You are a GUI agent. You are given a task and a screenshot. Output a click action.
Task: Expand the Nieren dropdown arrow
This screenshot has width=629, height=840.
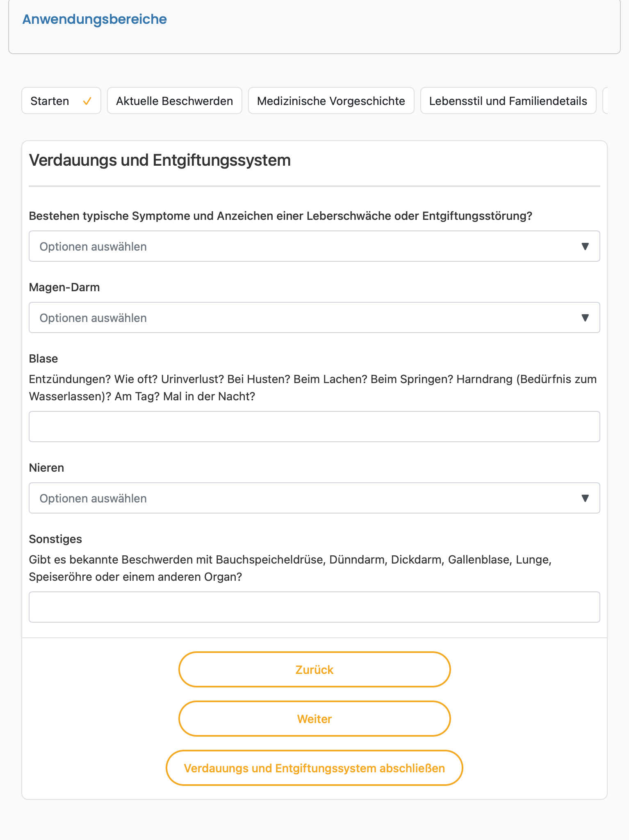[x=585, y=498]
